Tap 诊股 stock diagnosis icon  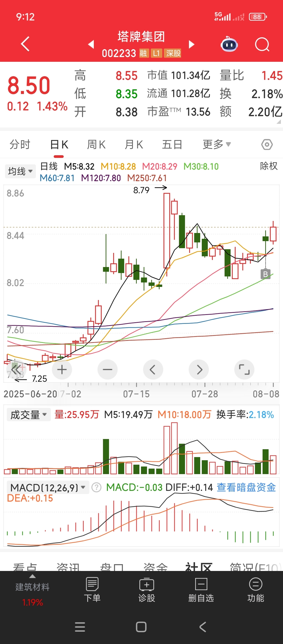[147, 590]
